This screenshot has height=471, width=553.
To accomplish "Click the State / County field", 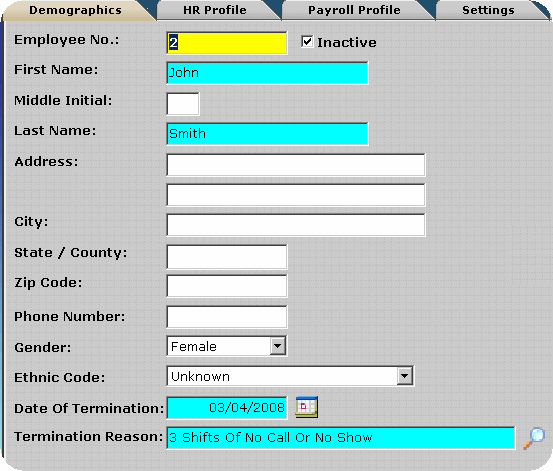I will (227, 257).
